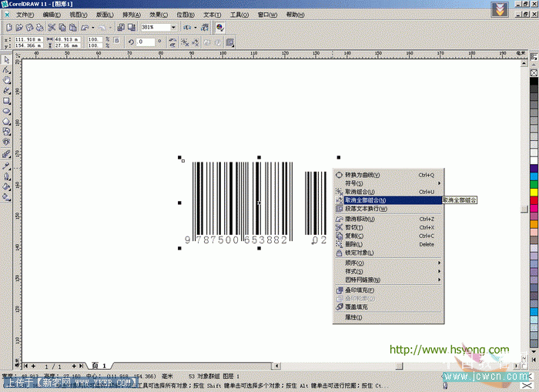Select the Rectangle tool in toolbox
Viewport: 539px width, 392px height.
(x=7, y=100)
